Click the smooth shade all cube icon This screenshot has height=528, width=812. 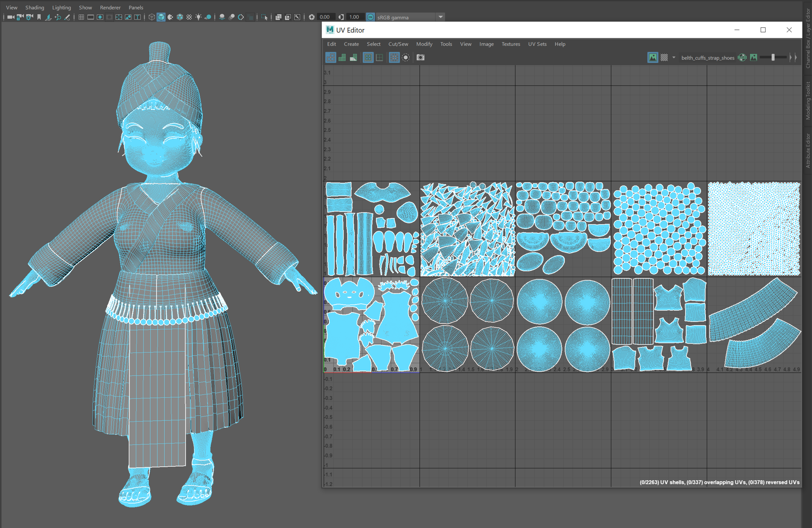(161, 17)
